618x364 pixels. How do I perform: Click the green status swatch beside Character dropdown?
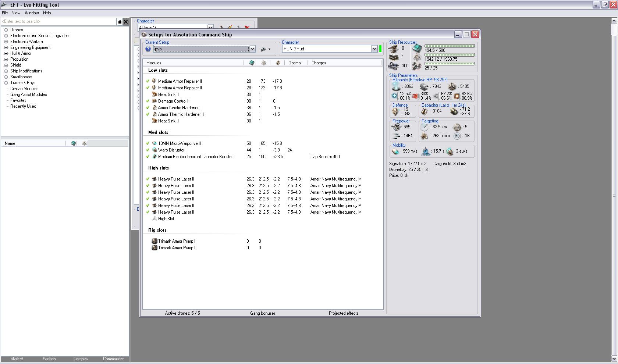380,49
